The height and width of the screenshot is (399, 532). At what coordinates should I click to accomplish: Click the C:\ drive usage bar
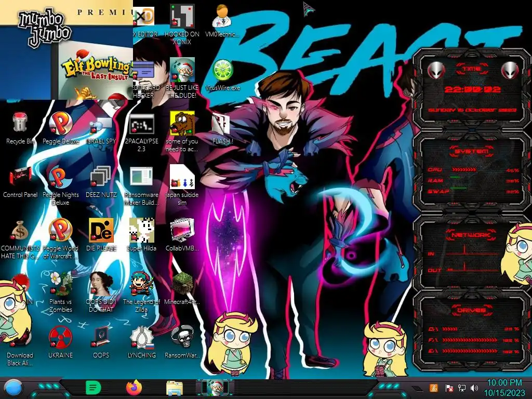pos(450,329)
